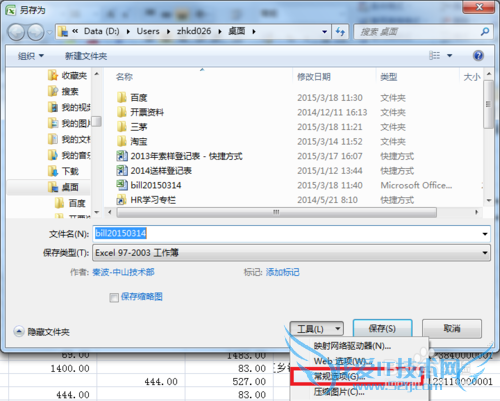Sort by 名称 column header
The width and height of the screenshot is (500, 401).
(x=124, y=77)
